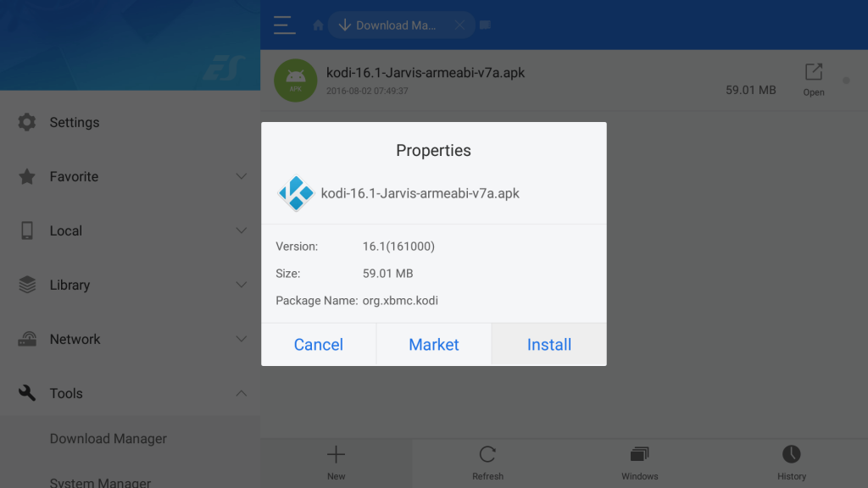
Task: Open the small window icon beside tab
Action: [x=485, y=25]
